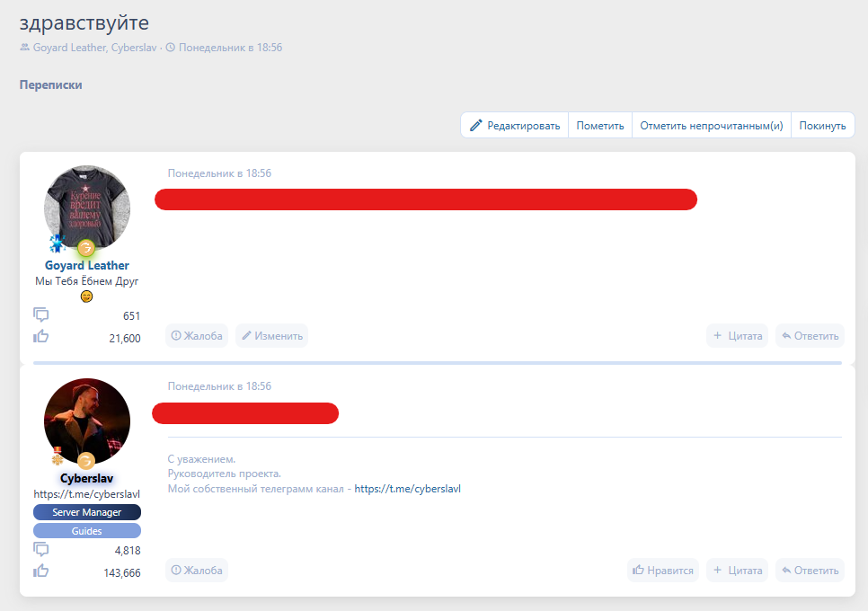Open Cyberslav's avatar image
Screen dimensions: 868x611
coord(87,421)
